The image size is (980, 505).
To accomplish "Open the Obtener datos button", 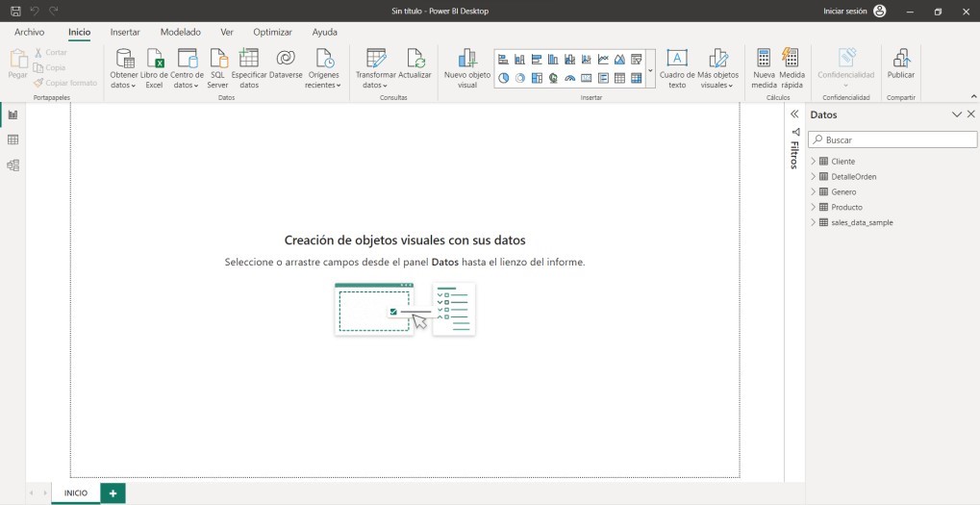I will coord(124,68).
